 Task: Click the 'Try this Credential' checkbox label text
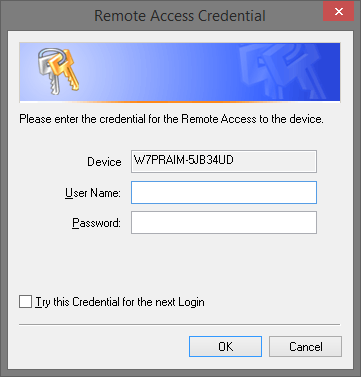pyautogui.click(x=120, y=302)
